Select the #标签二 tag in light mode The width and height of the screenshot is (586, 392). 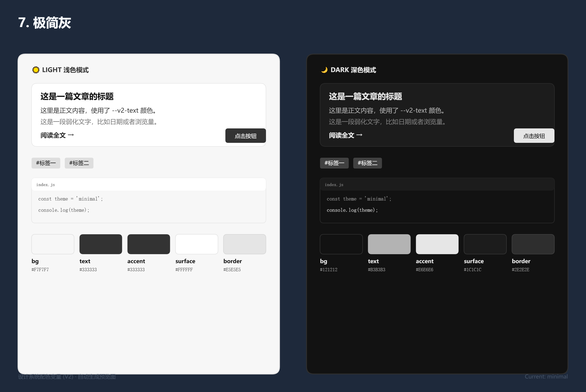coord(79,163)
